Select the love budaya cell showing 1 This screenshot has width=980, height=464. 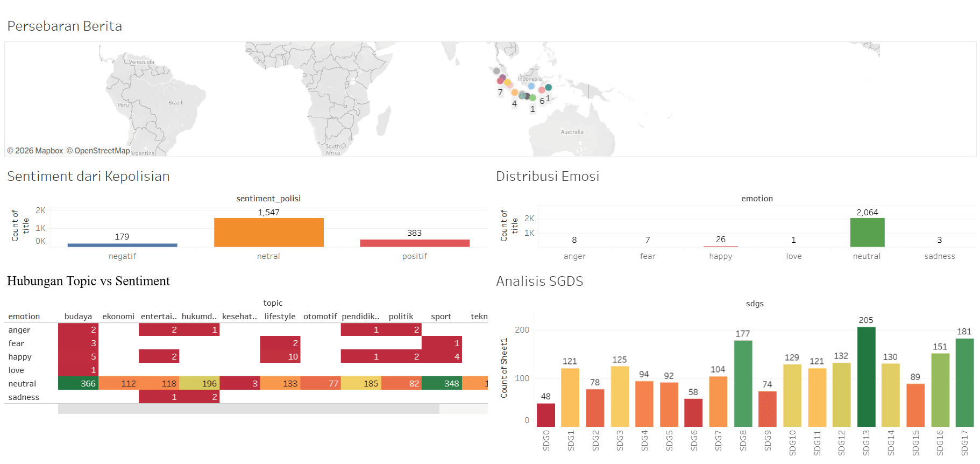pyautogui.click(x=78, y=370)
